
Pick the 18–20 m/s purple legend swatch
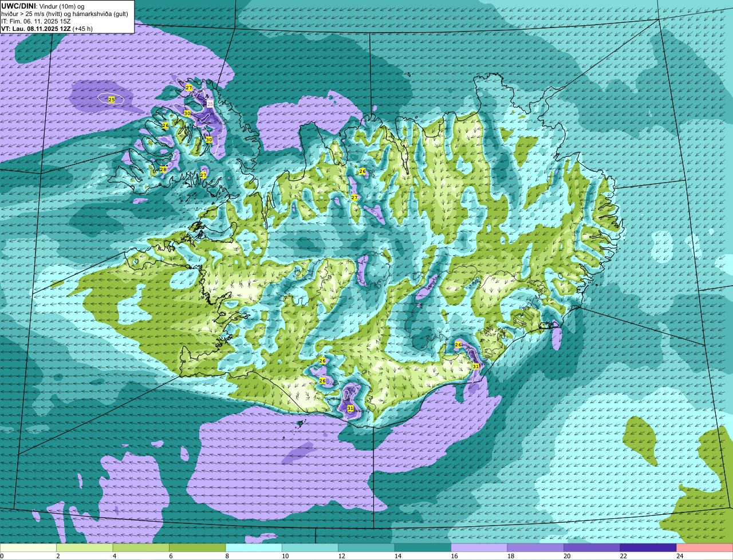535,548
